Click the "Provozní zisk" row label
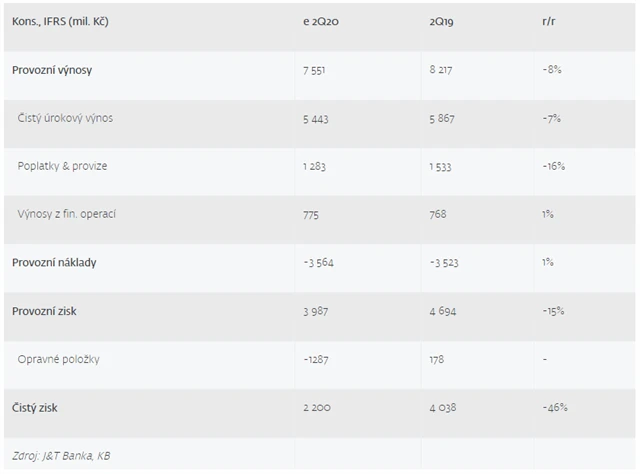Image resolution: width=640 pixels, height=474 pixels. (45, 311)
